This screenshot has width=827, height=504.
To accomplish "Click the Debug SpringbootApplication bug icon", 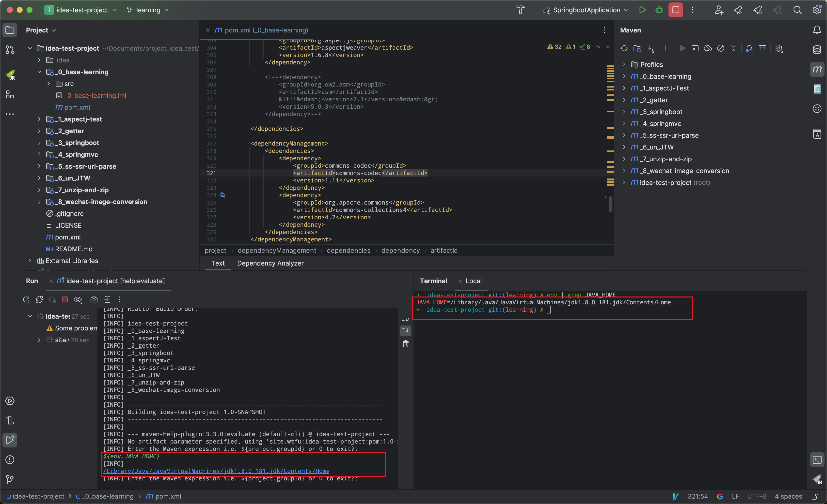I will coord(659,10).
